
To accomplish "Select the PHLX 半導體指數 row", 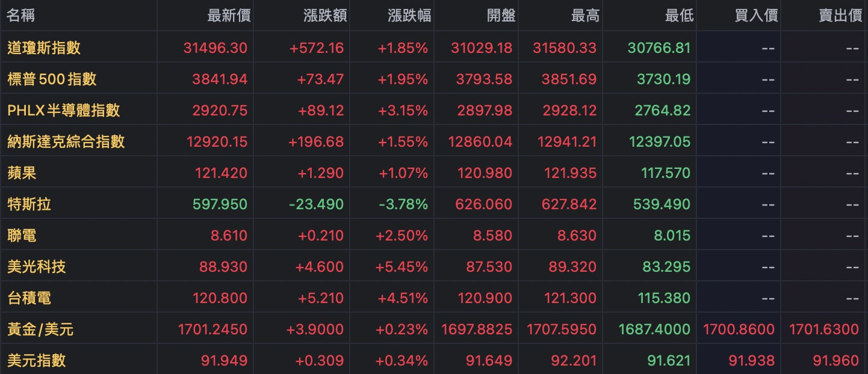I will [64, 110].
